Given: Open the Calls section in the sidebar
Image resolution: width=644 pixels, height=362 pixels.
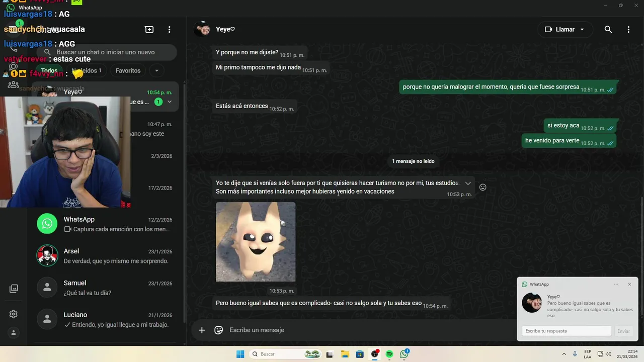Looking at the screenshot, I should (14, 48).
